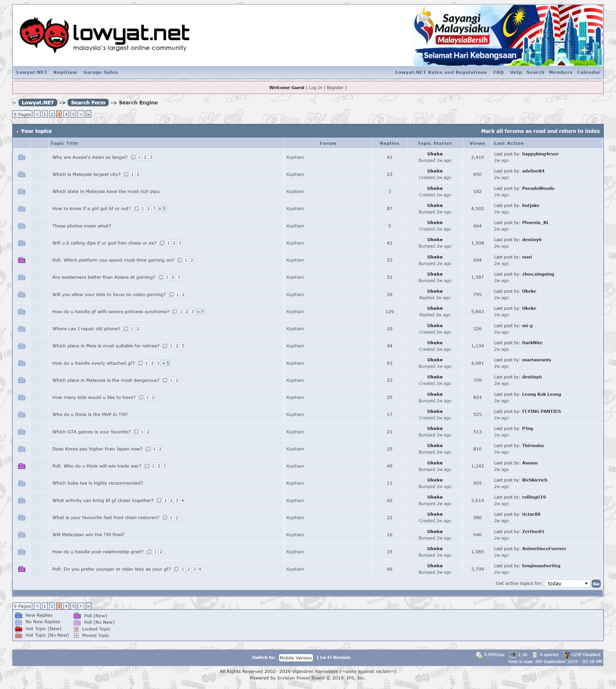Click folder icon beside "These photos mean what?"
The image size is (616, 689).
pos(21,226)
